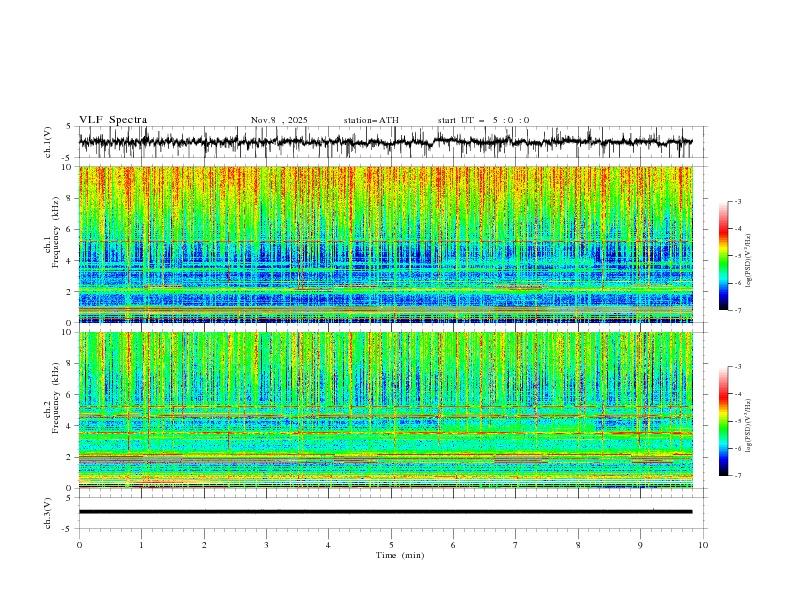The image size is (792, 612).
Task: Click the "-7" tick on ch.2 color bar
Action: [x=738, y=476]
